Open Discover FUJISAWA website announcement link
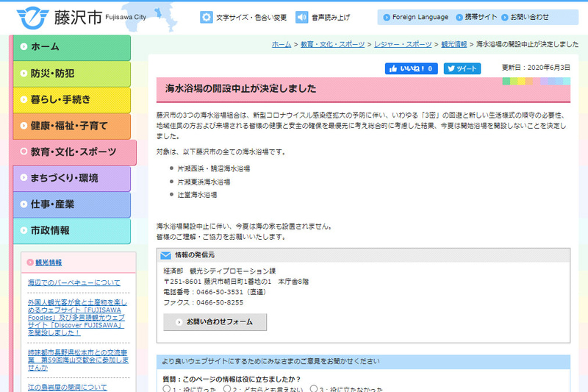 (x=77, y=318)
